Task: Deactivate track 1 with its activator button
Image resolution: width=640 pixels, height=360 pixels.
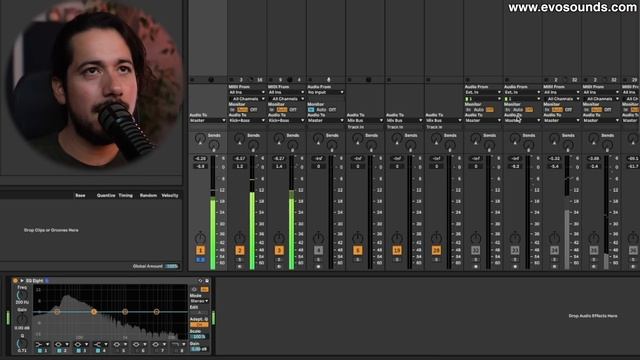Action: click(x=200, y=250)
